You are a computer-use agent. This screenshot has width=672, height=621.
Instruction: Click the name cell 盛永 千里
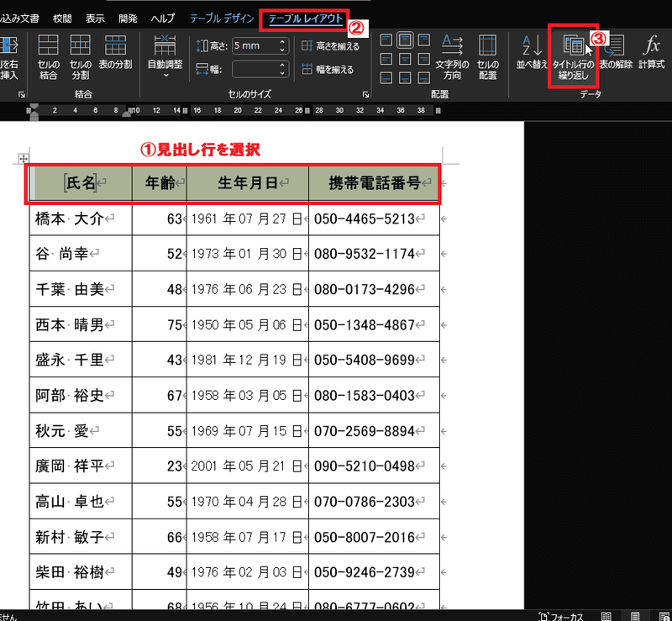(x=81, y=360)
